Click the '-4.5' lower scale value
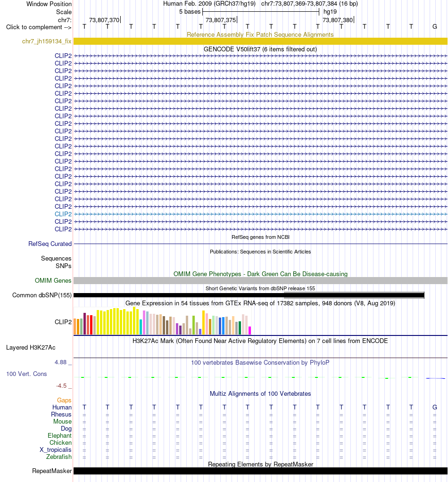The image size is (448, 482). 61,385
